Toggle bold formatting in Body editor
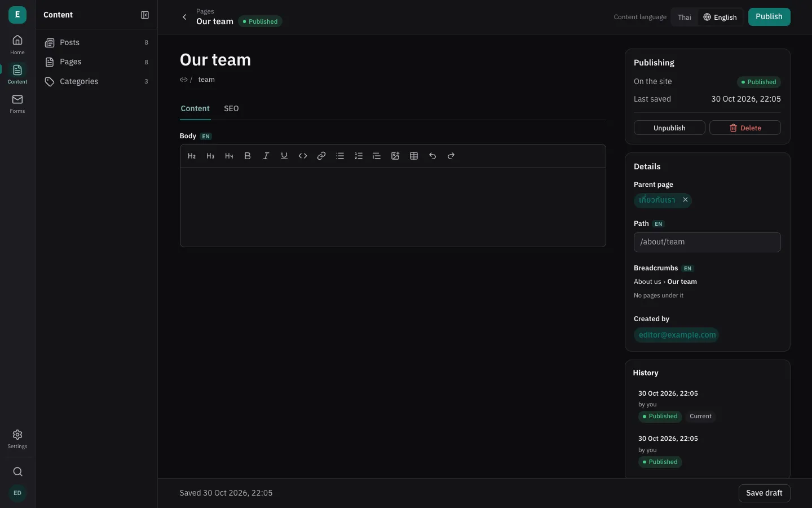The width and height of the screenshot is (812, 508). [x=248, y=156]
